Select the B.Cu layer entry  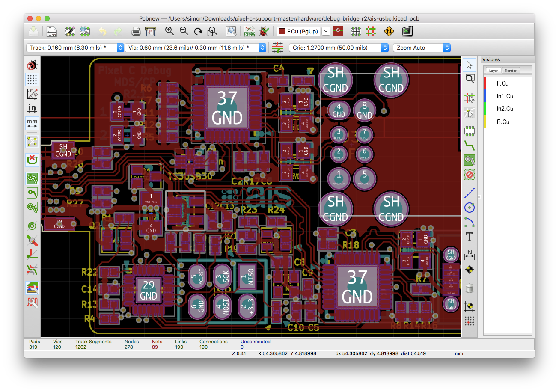(x=503, y=122)
